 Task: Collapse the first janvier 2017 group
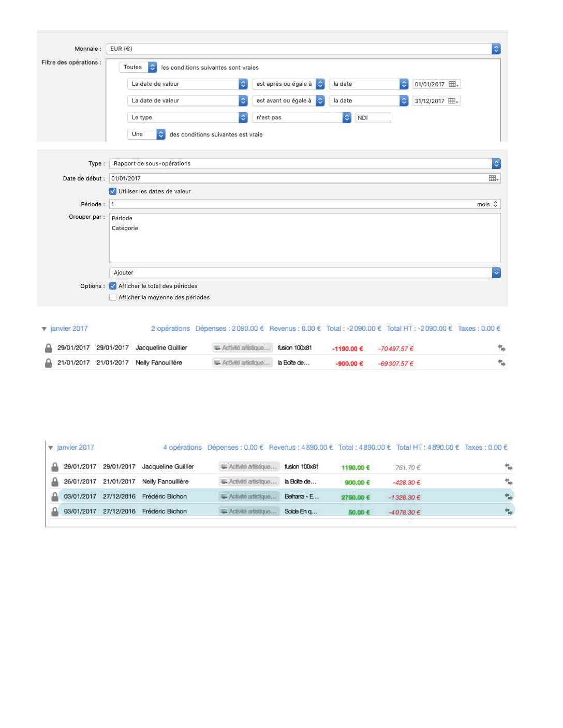tap(45, 329)
